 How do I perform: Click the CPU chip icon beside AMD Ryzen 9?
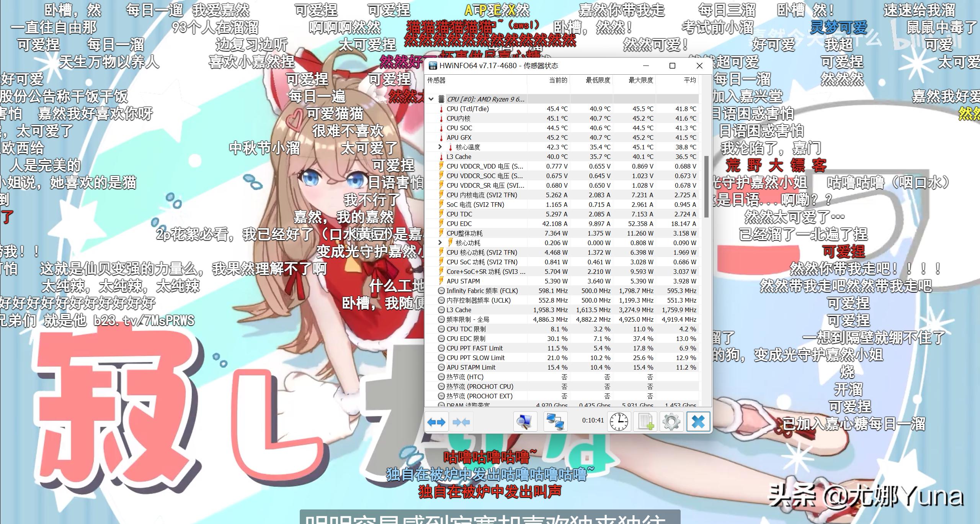click(441, 99)
